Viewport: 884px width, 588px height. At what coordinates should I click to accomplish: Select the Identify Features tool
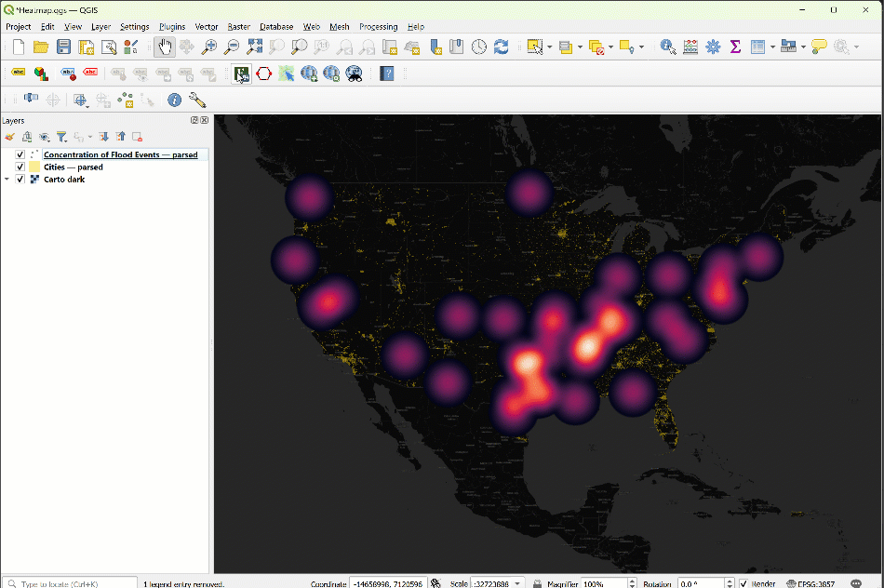[668, 47]
